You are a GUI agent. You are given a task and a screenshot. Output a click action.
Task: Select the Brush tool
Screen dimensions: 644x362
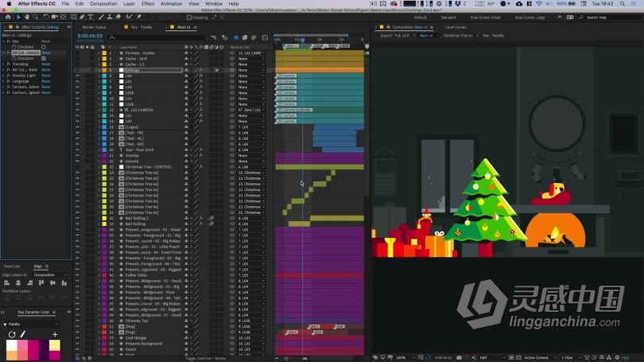101,18
